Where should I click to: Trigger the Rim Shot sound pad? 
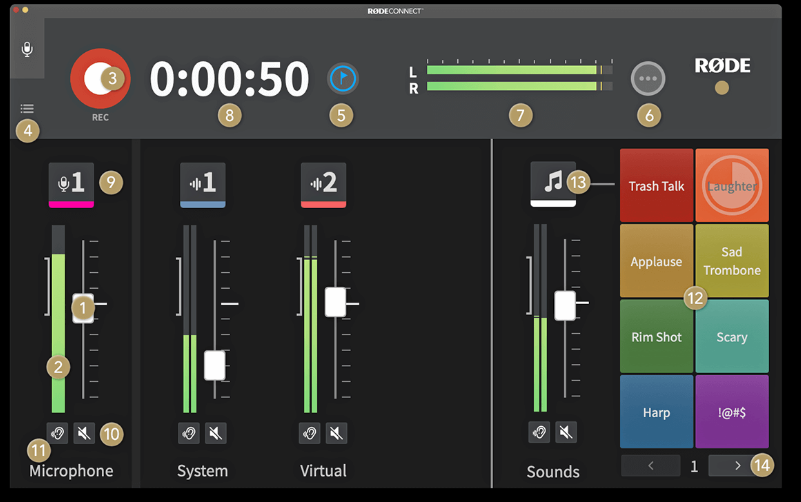[x=656, y=337]
